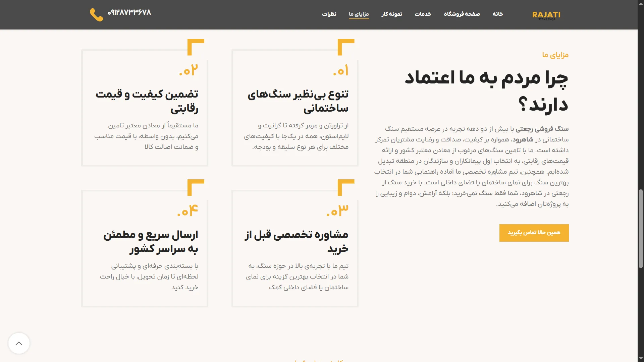Screen dimensions: 644x362
Task: Go to the خدمات menu item
Action: coord(423,14)
